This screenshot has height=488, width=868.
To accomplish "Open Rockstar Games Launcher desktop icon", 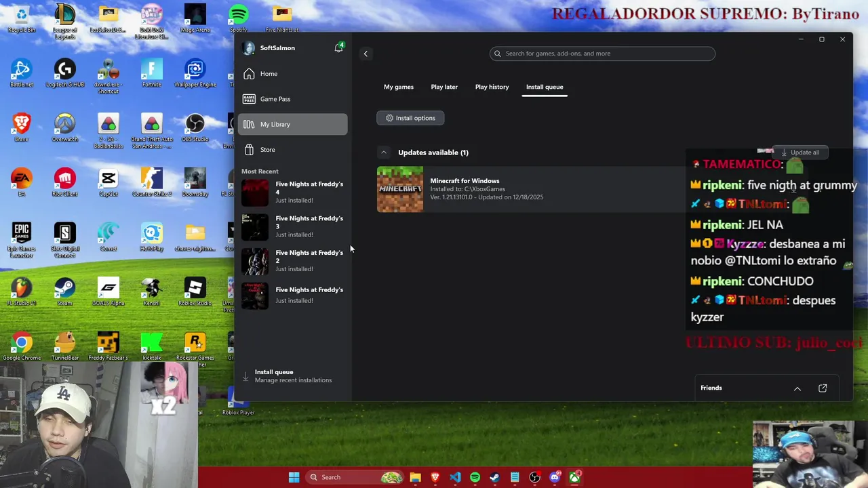I will 195,349.
